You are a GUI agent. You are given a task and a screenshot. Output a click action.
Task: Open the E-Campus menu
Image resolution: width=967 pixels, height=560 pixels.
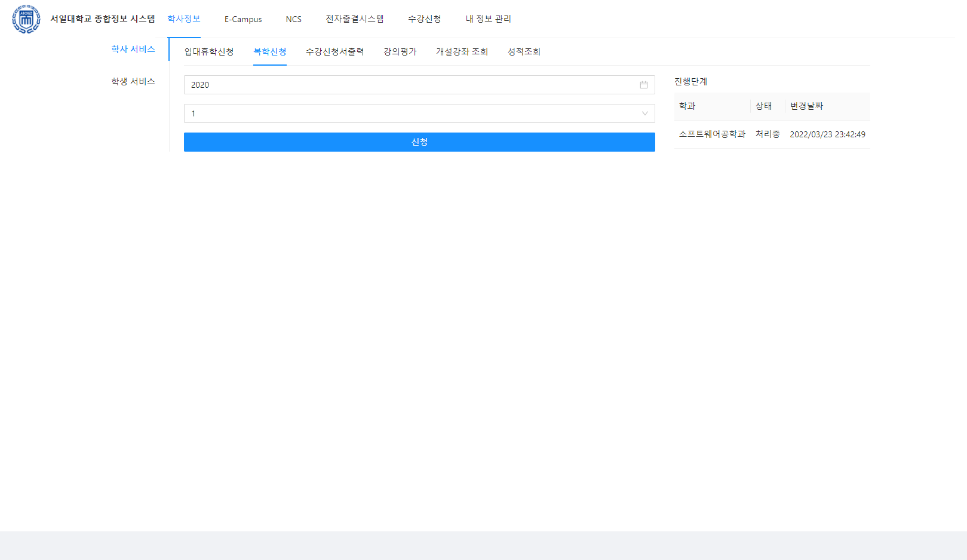[x=242, y=19]
